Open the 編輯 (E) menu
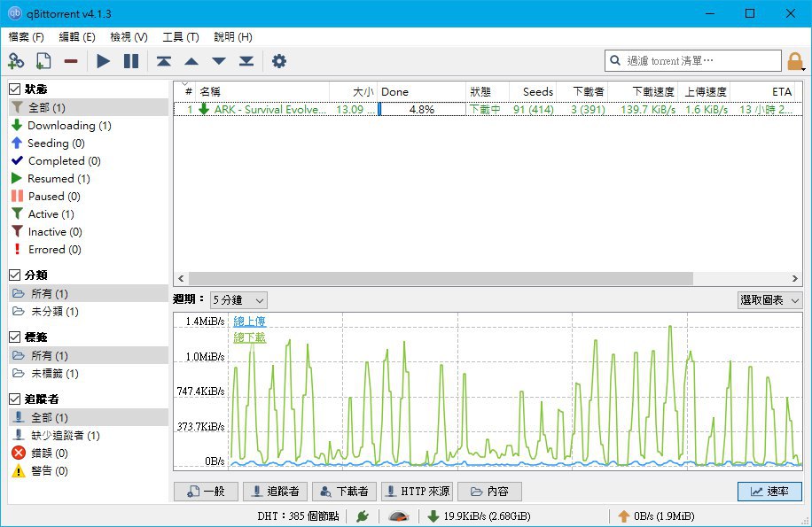 click(77, 36)
